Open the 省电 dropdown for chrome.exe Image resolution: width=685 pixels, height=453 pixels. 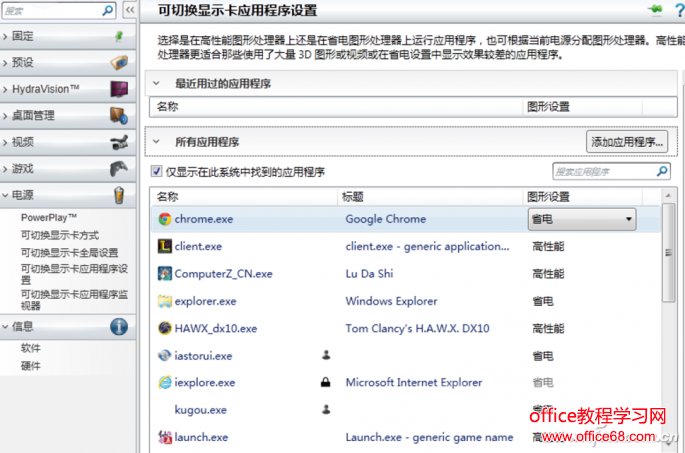coord(582,219)
